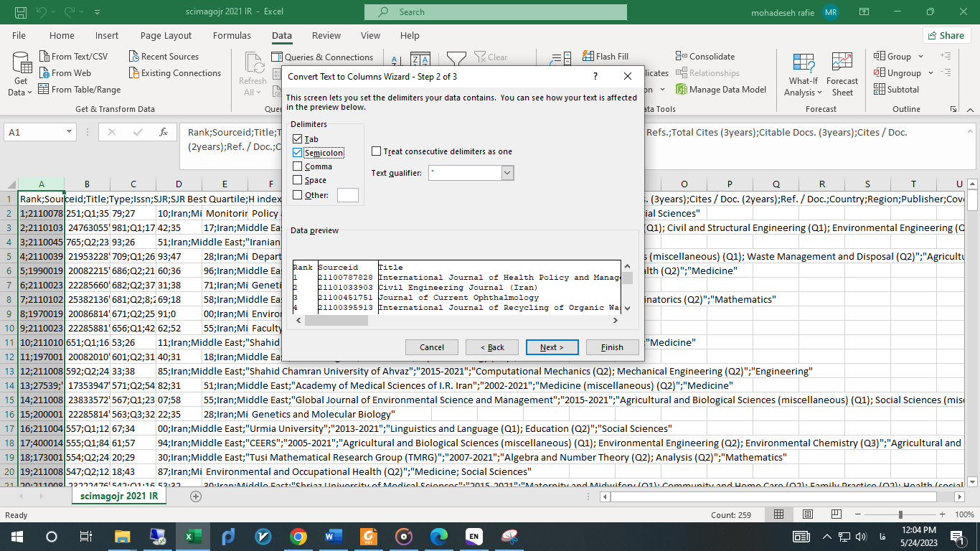The image size is (980, 551).
Task: Open Customize Quick Access Toolbar dropdown
Action: (97, 12)
